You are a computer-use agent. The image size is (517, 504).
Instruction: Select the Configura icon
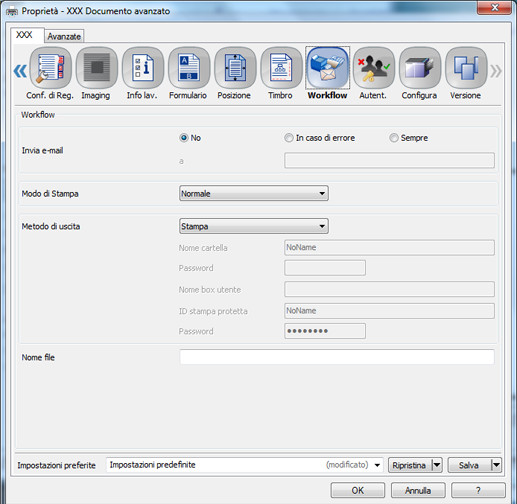[x=420, y=68]
